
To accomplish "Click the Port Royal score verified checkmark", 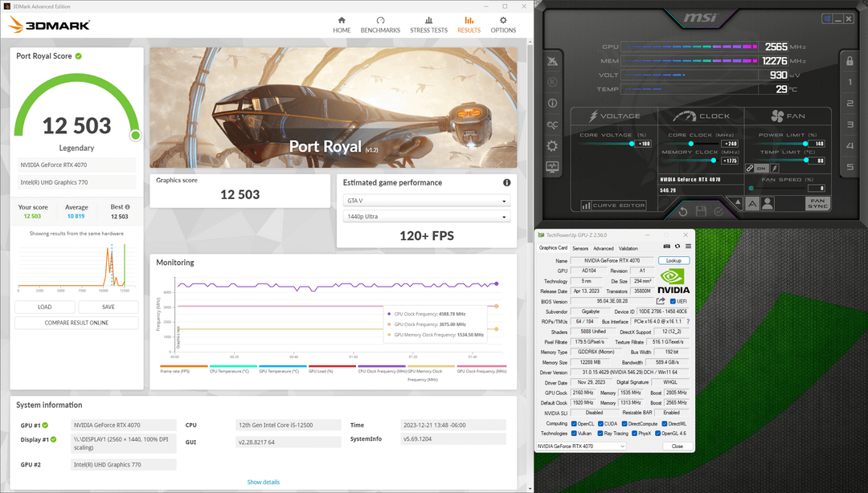I will (79, 56).
